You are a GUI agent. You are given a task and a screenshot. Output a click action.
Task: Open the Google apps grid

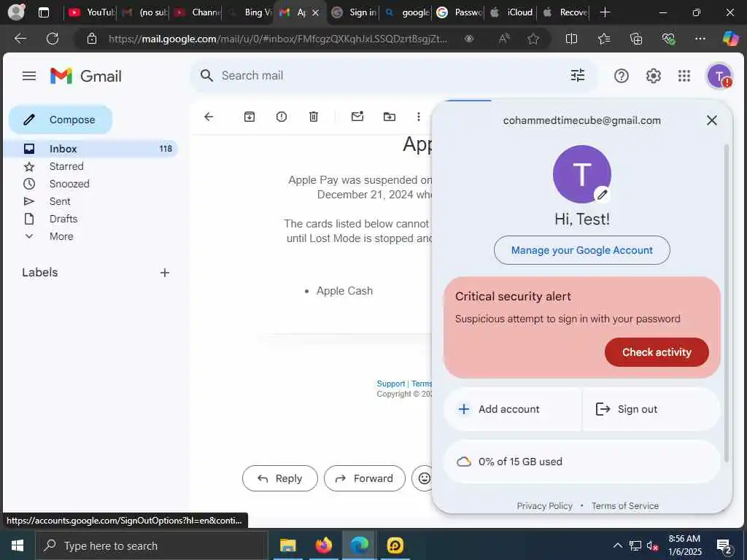tap(684, 76)
